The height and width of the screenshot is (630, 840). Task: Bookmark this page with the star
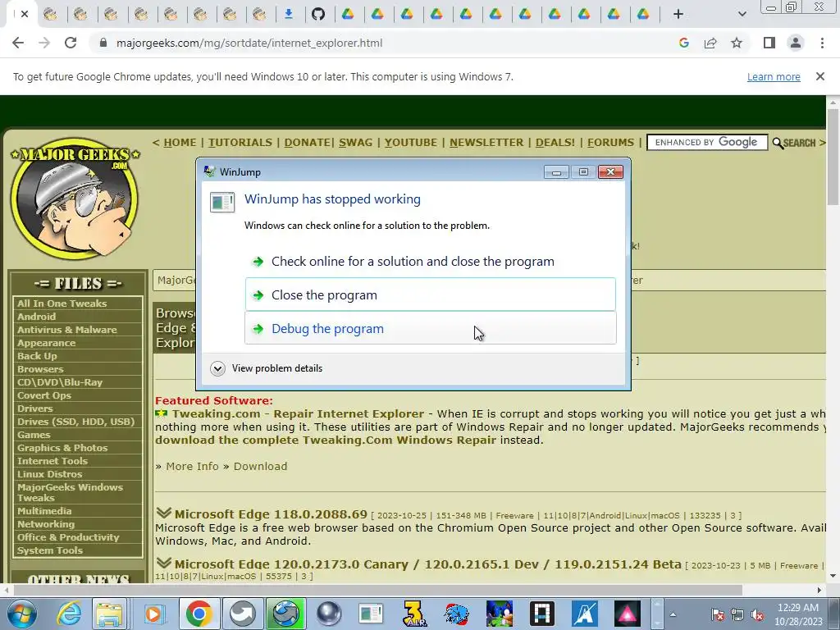click(x=737, y=43)
